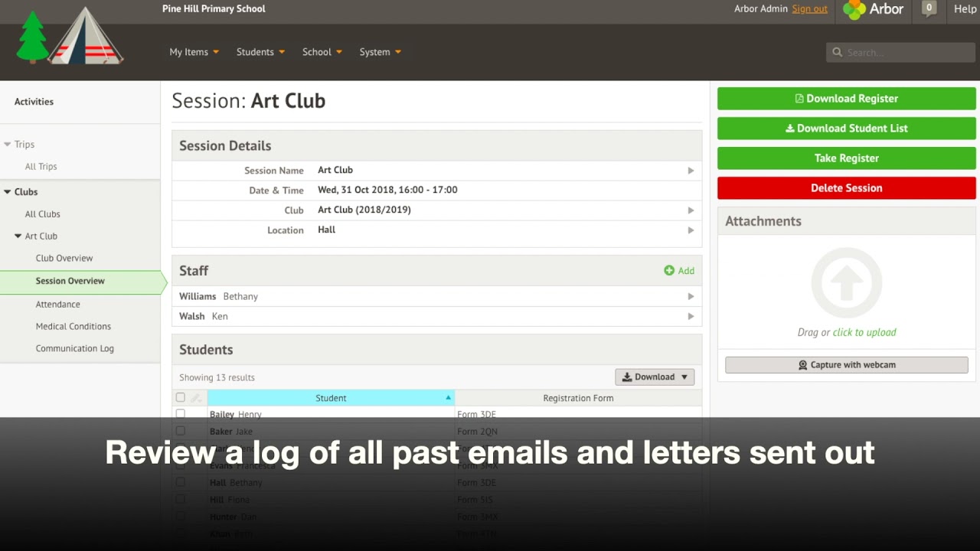The height and width of the screenshot is (551, 980).
Task: Open Attendance in sidebar
Action: point(57,305)
